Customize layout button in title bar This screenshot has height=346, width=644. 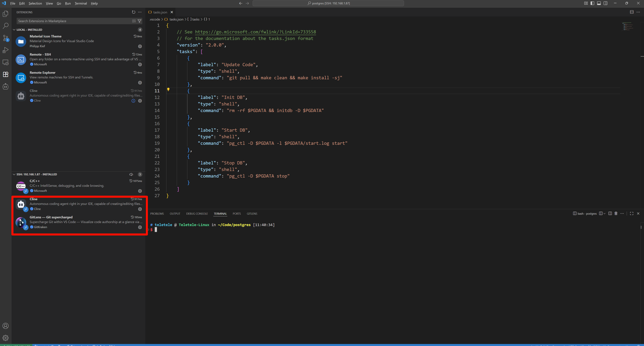(x=586, y=3)
